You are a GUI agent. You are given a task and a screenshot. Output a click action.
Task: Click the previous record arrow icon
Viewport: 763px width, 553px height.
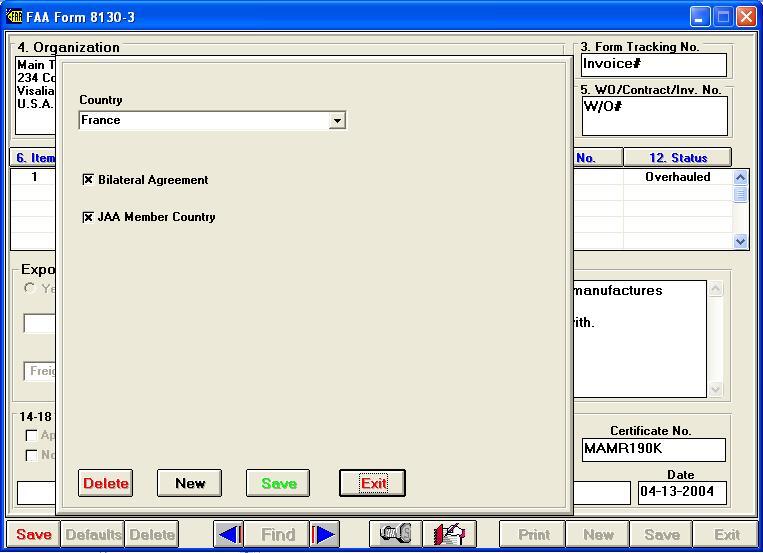pos(229,534)
